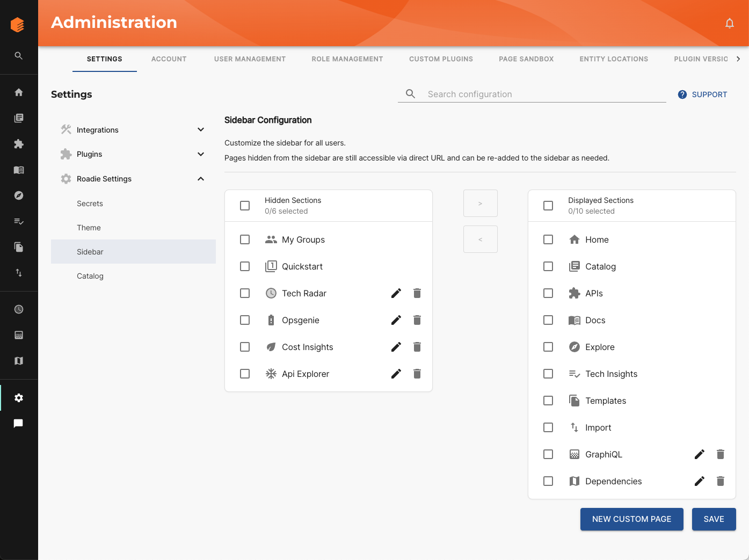Select all Hidden Sections checkbox
Screen dimensions: 749x560
point(245,206)
